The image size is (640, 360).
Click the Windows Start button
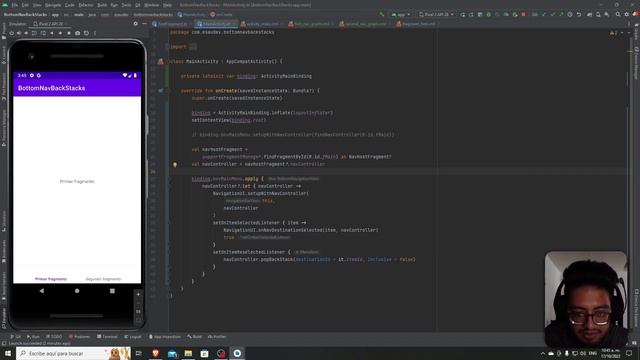tap(8, 353)
